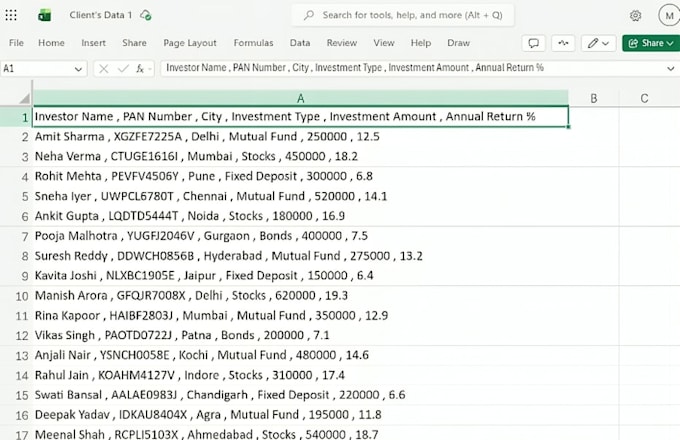Click the Catch up activity icon
The height and width of the screenshot is (440, 680).
pyautogui.click(x=563, y=43)
